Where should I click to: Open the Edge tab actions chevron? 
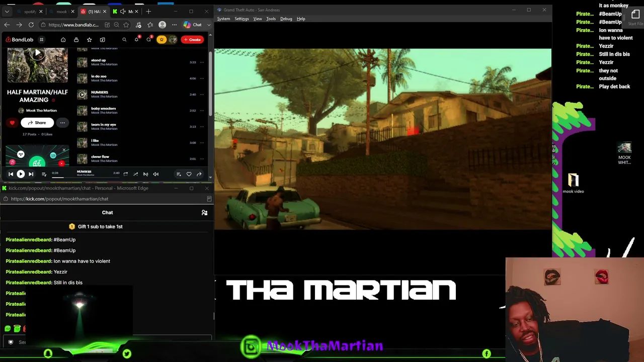pos(7,12)
